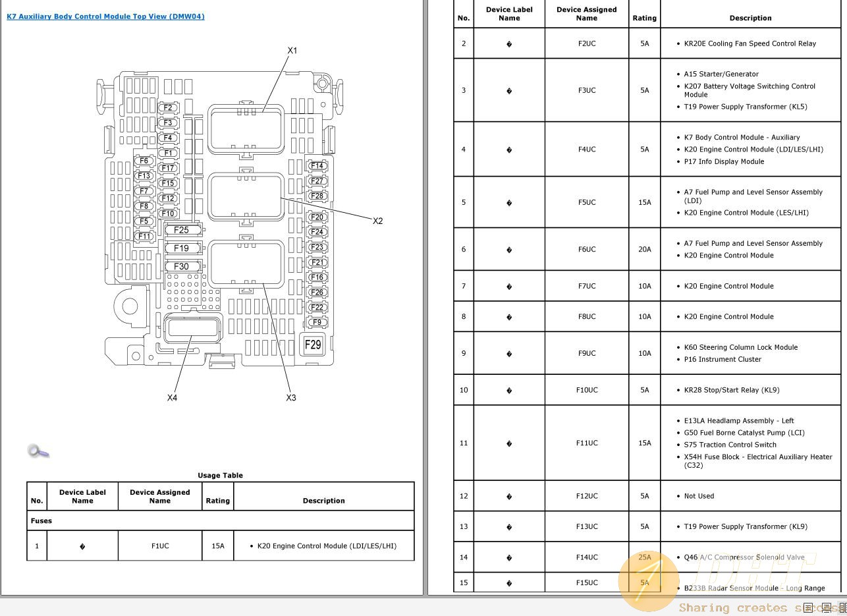Screen dimensions: 847x616
Task: Click 'Device Assigned Name' header in right table
Action: pyautogui.click(x=587, y=14)
